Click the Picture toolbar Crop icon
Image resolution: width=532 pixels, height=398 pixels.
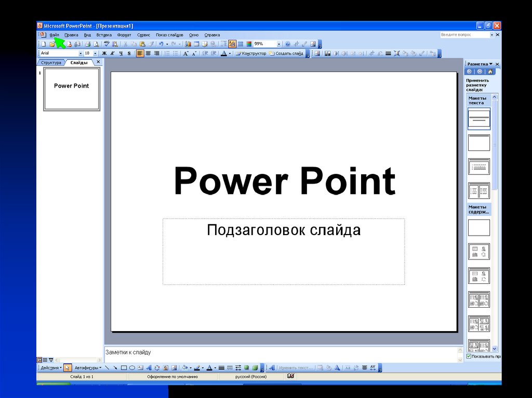[x=372, y=53]
